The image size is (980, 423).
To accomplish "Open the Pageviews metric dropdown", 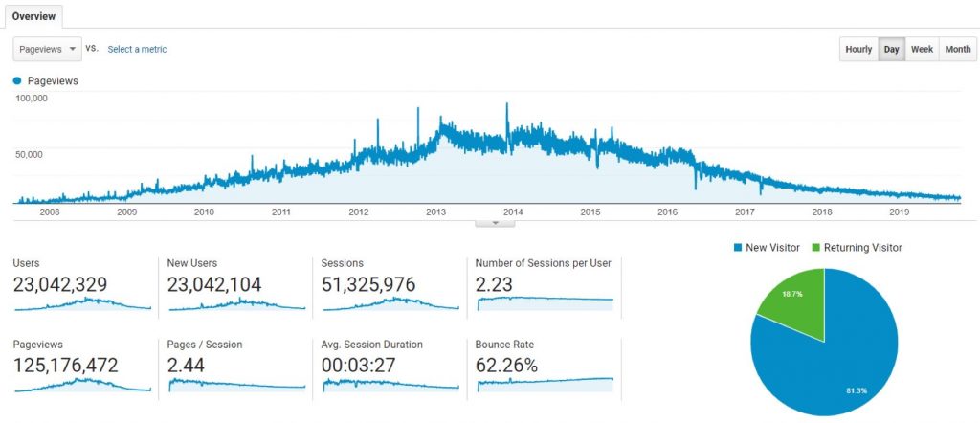I will click(47, 49).
